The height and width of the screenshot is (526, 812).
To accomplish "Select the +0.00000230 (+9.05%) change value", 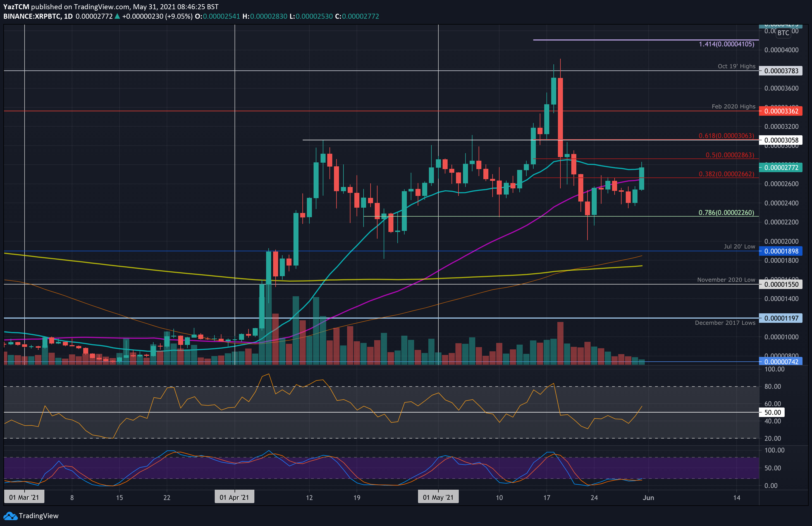I will tap(157, 16).
